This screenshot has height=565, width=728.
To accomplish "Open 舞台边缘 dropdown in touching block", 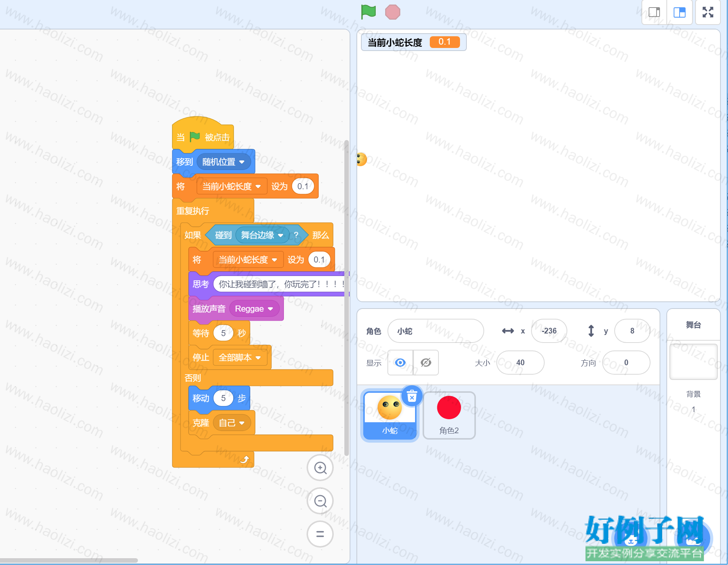I will [x=262, y=235].
